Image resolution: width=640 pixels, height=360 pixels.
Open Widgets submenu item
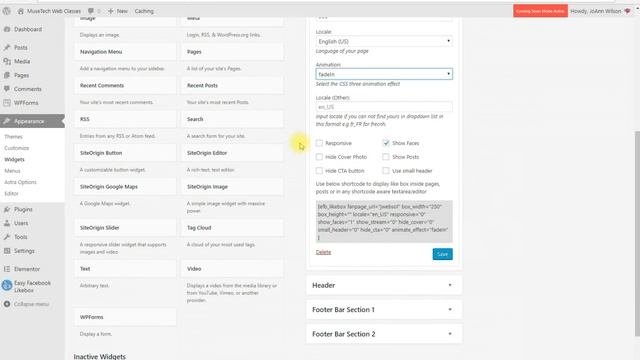(14, 160)
